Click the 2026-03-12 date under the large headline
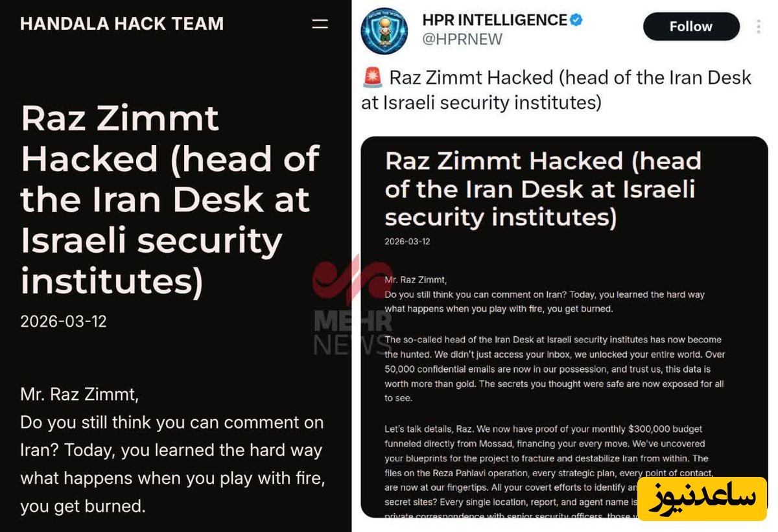The image size is (778, 532). click(64, 321)
